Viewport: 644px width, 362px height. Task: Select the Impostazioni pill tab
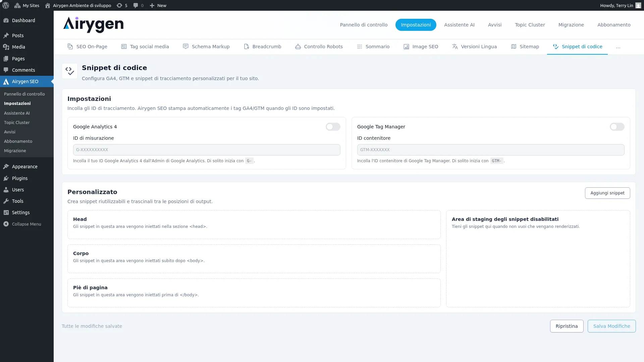point(416,25)
